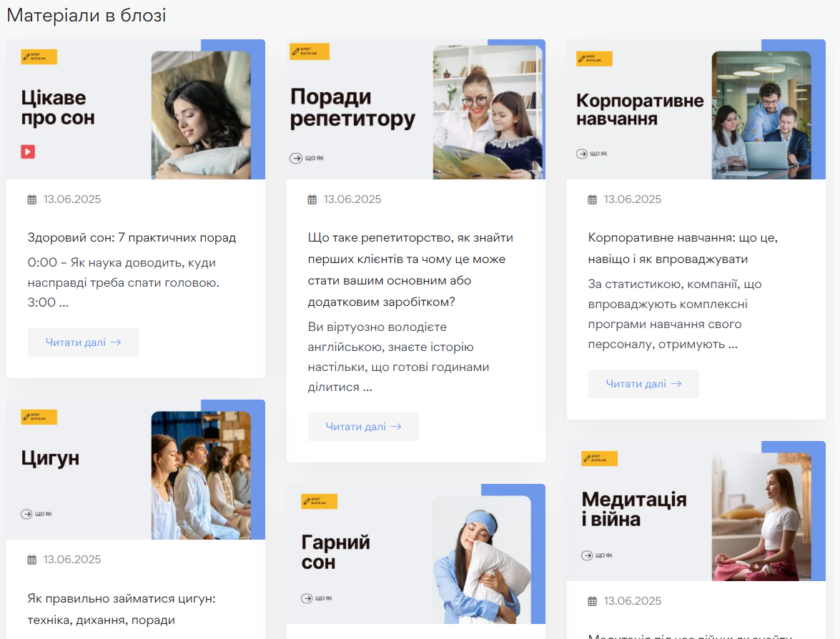
Task: Click calendar icon beside the Цигун card date
Action: click(x=32, y=560)
